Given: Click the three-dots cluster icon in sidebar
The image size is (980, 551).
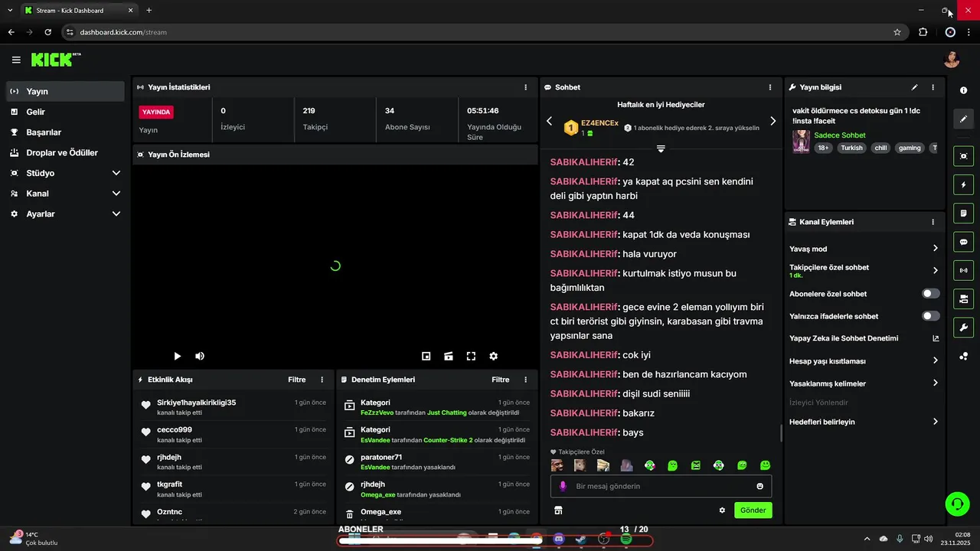Looking at the screenshot, I should 963,357.
